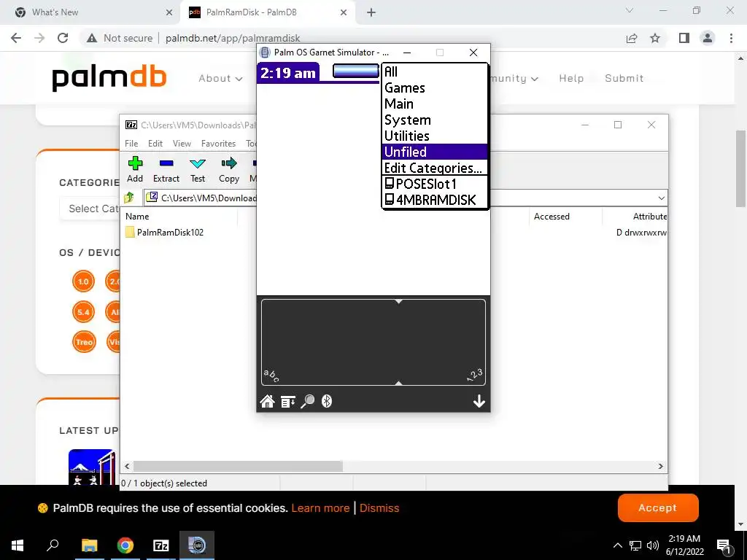Image resolution: width=747 pixels, height=560 pixels.
Task: Switch to the What's New tab
Action: 93,12
